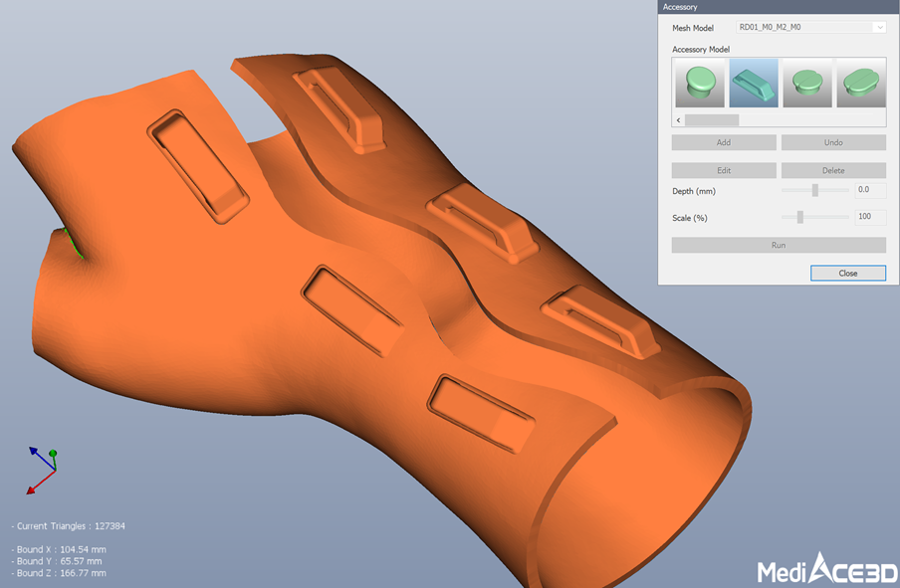Choose the split oval accessory model
This screenshot has width=900, height=588.
(x=861, y=83)
